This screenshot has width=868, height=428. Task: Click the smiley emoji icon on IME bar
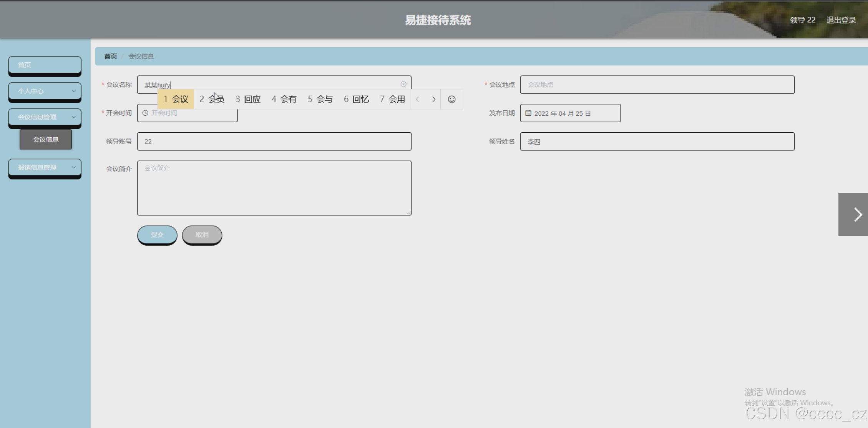point(451,99)
